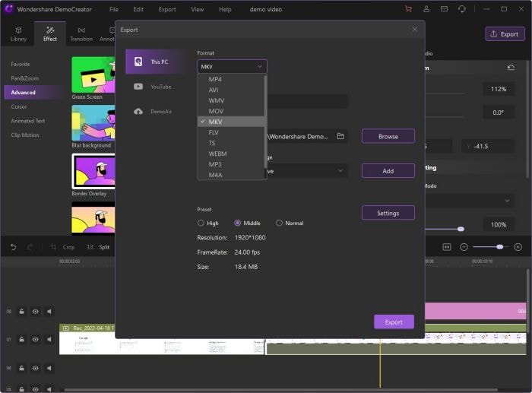This screenshot has height=393, width=532.
Task: Open export Settings button
Action: pyautogui.click(x=388, y=213)
